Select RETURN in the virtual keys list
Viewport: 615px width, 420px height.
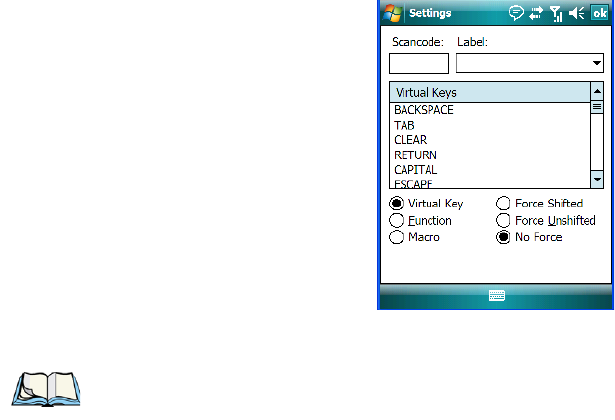(x=490, y=155)
